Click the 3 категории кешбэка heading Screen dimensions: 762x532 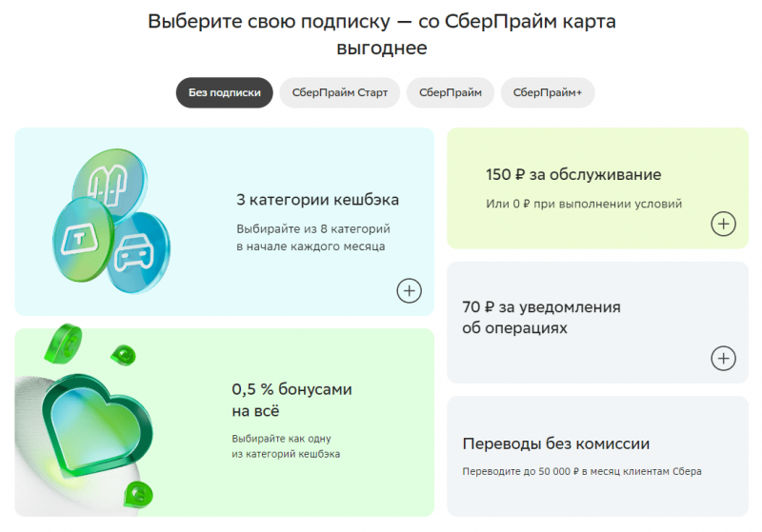pos(317,200)
